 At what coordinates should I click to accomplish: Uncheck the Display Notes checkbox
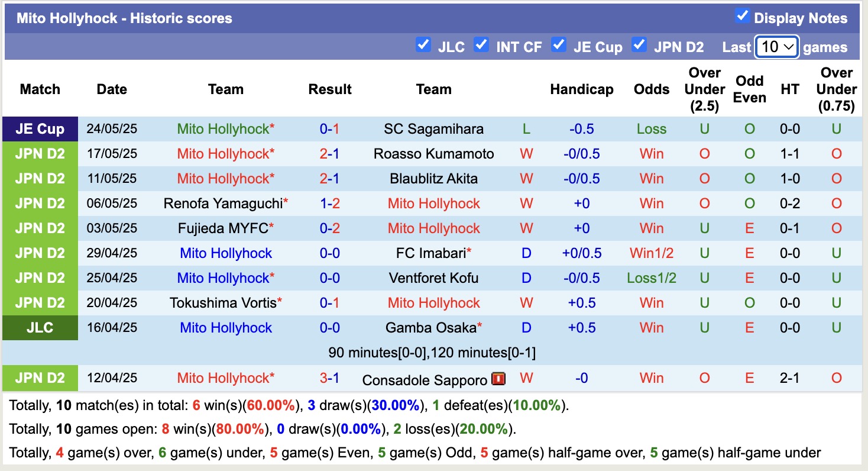(x=742, y=17)
